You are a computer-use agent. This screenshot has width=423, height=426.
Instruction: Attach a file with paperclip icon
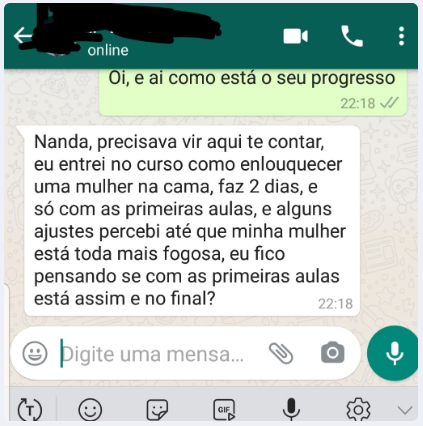[281, 353]
